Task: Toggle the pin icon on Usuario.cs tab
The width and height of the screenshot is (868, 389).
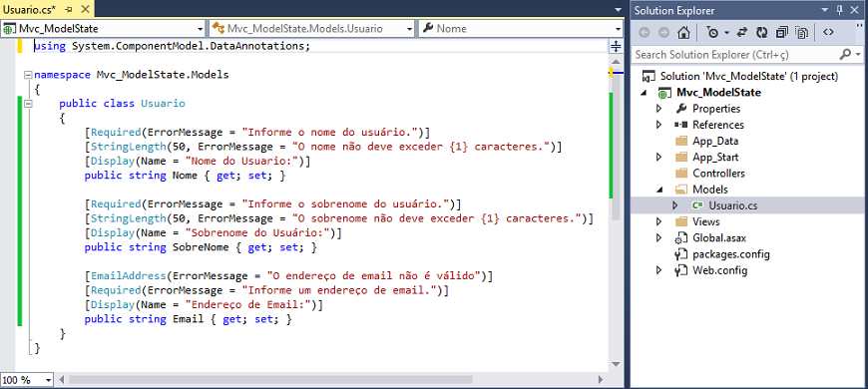Action: [69, 9]
